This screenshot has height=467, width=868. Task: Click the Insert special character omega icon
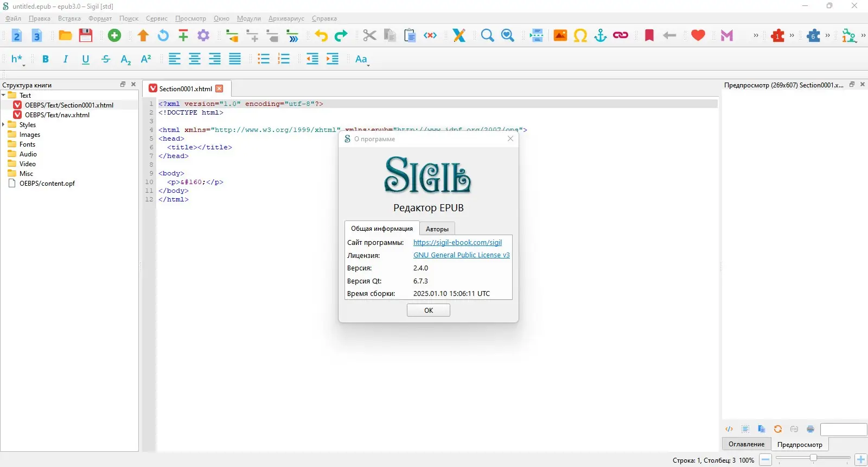coord(580,36)
